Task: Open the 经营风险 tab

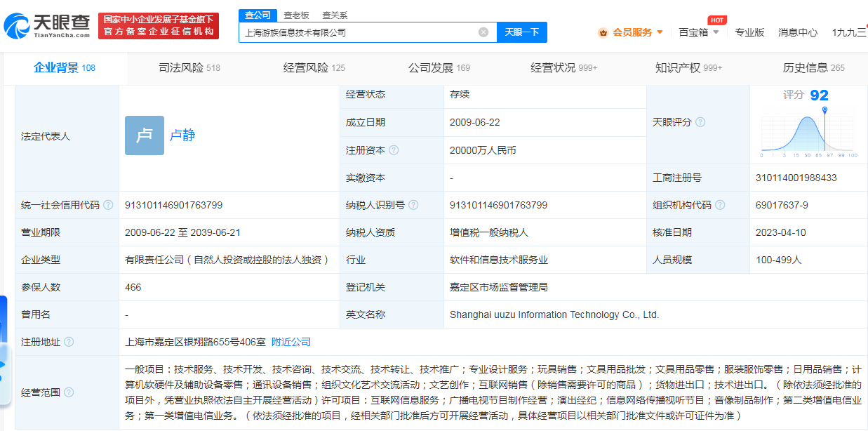Action: click(314, 68)
